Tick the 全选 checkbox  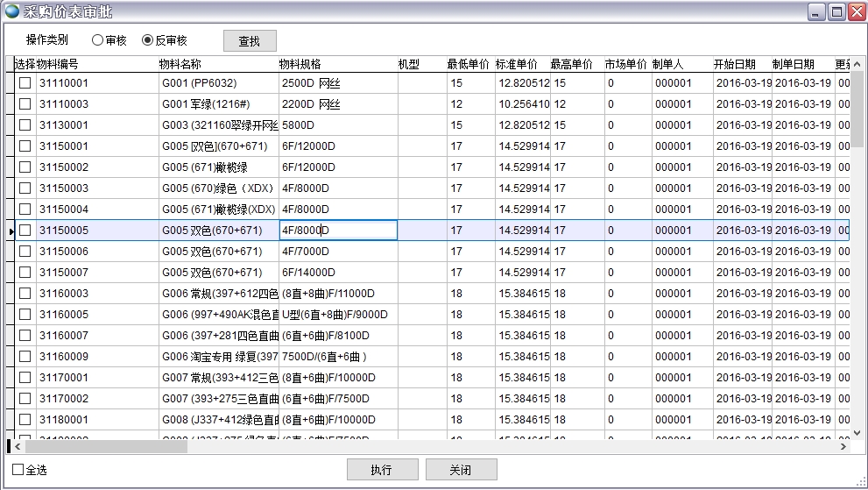(18, 470)
